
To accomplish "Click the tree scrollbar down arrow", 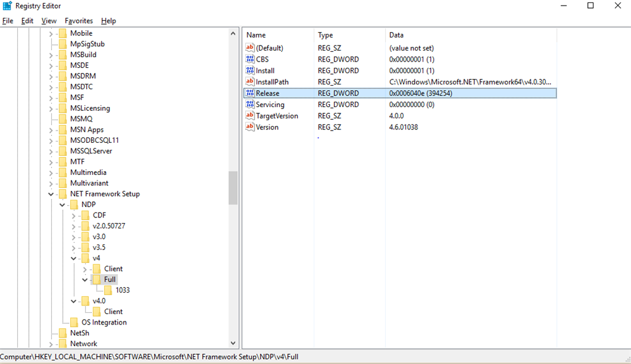I will [x=233, y=343].
